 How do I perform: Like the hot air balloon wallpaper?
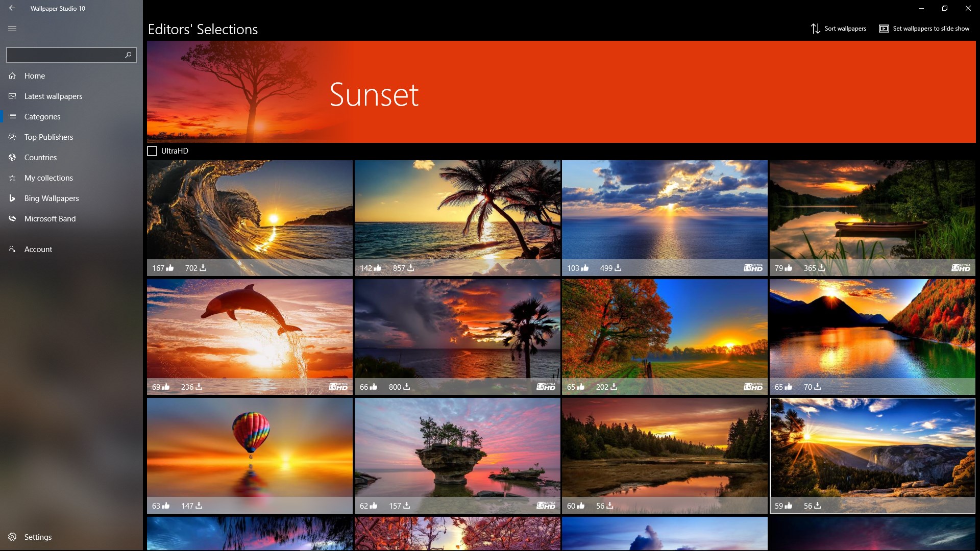pyautogui.click(x=166, y=506)
